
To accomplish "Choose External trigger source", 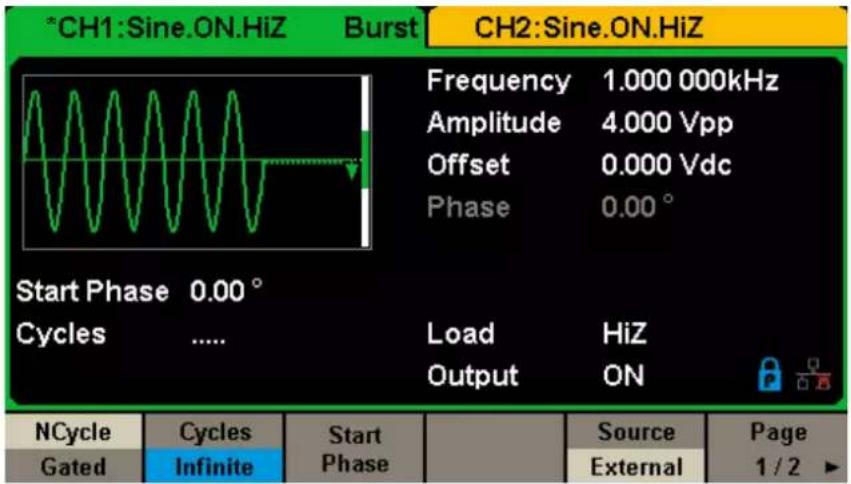I will click(636, 467).
